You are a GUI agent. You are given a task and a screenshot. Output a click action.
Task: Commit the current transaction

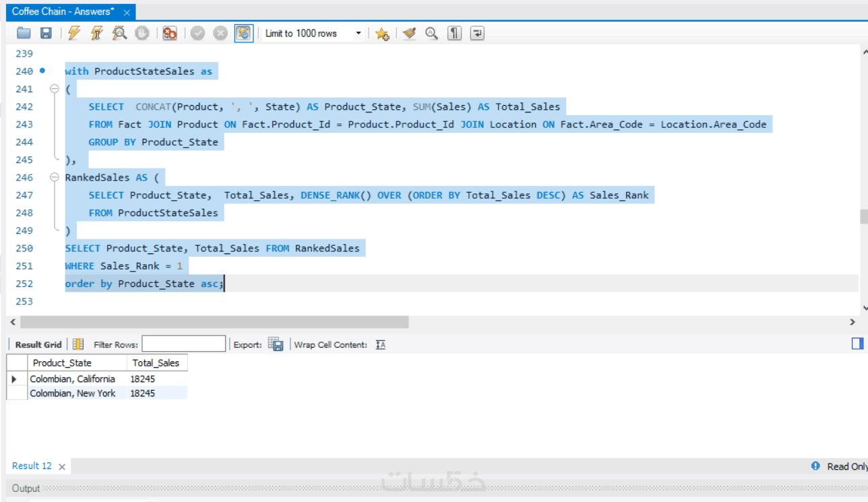pos(197,33)
